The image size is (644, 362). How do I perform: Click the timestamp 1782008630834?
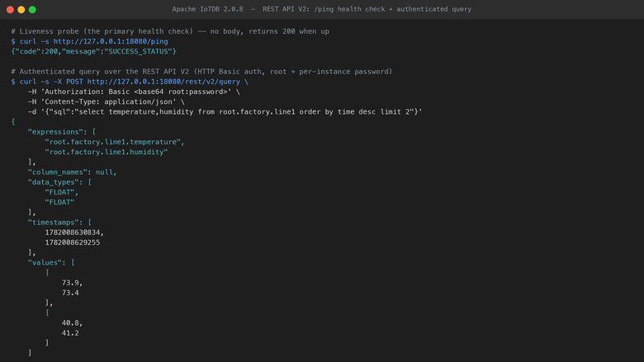click(73, 233)
